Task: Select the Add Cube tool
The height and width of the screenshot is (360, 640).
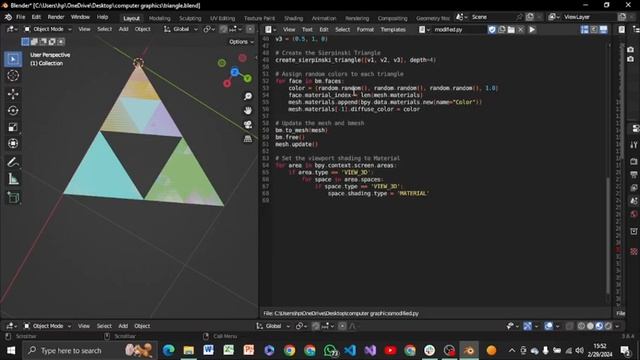Action: [x=13, y=198]
